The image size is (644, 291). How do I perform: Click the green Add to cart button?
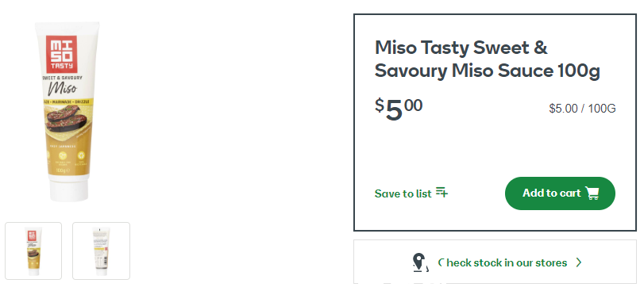coord(560,193)
